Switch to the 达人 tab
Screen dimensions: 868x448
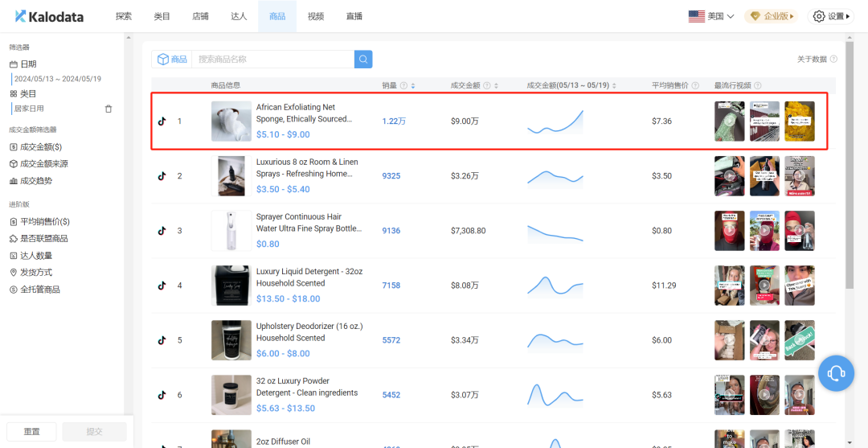(239, 16)
